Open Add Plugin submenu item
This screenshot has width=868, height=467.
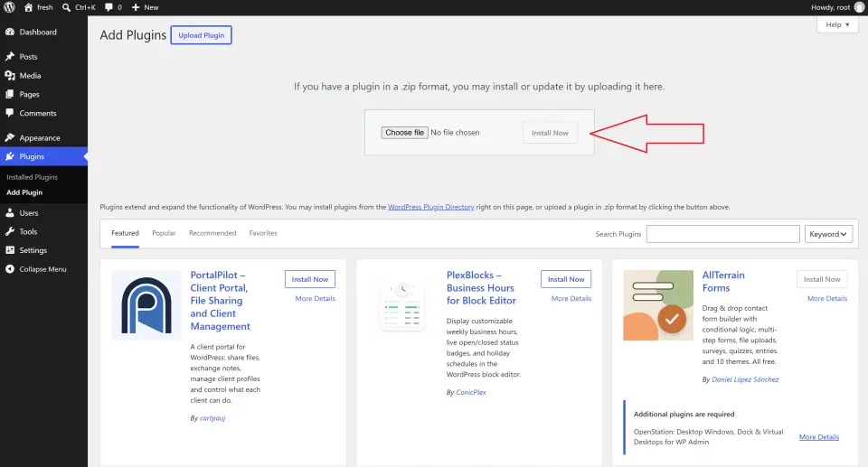(x=24, y=192)
